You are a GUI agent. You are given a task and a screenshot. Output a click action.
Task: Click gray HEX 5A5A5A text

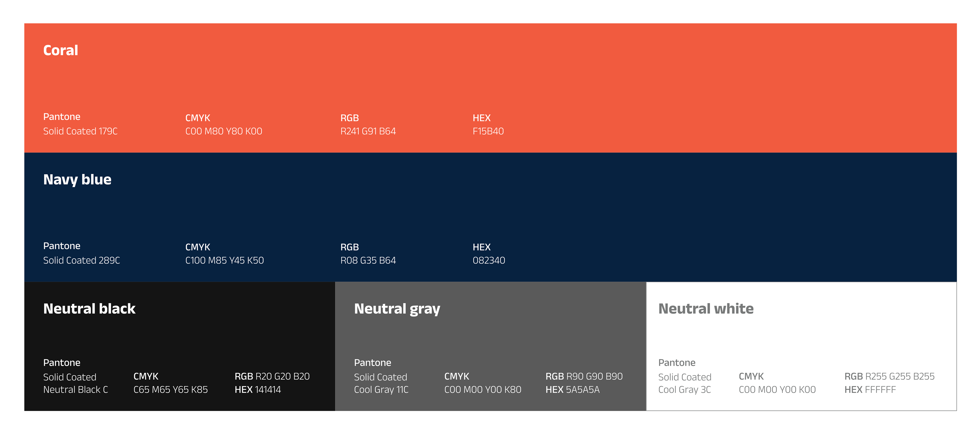[572, 389]
